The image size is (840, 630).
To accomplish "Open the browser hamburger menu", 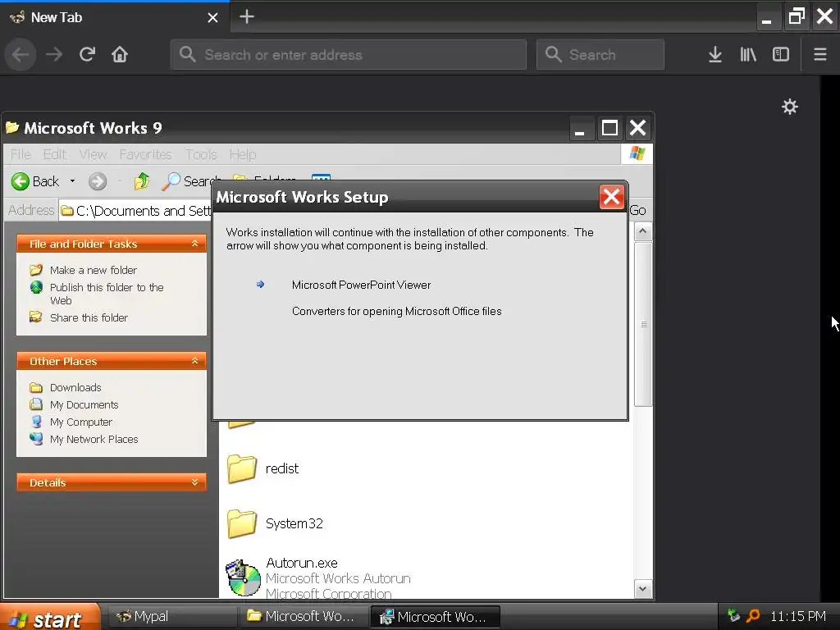I will [819, 55].
